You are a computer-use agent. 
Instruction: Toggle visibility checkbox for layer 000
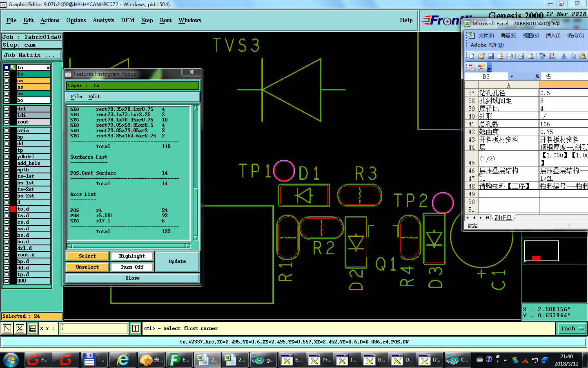[7, 281]
